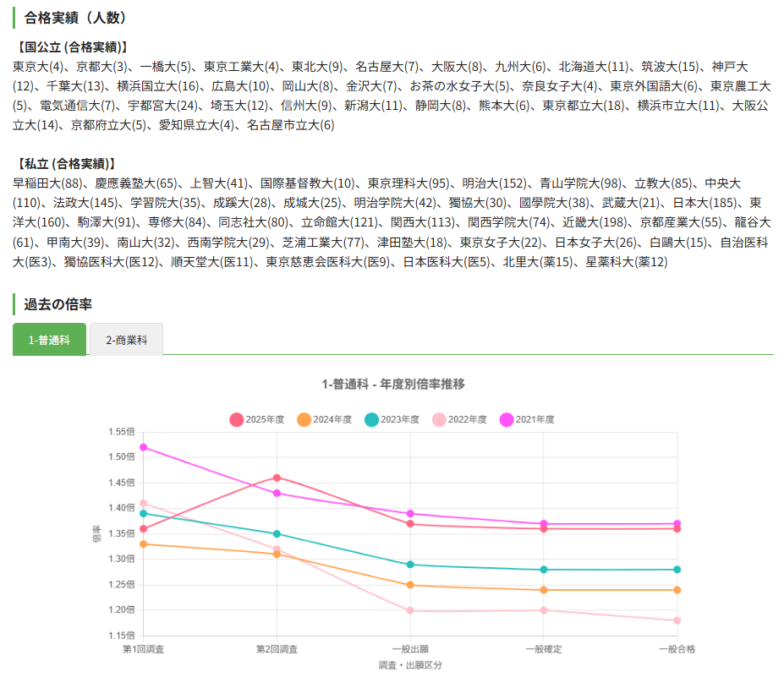Click the magenta 2021年度 point at 第1回調査
Viewport: 784px width, 688px height.
144,447
